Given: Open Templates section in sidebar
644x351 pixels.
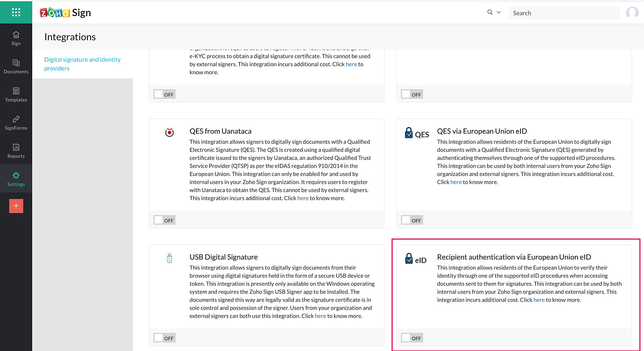Looking at the screenshot, I should [16, 95].
